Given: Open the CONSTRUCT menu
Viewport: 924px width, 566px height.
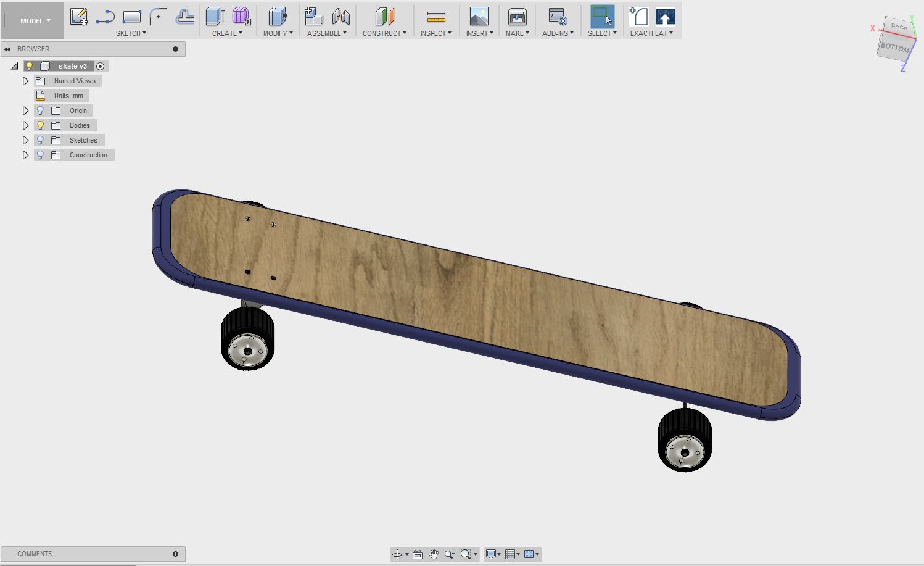Looking at the screenshot, I should 384,33.
